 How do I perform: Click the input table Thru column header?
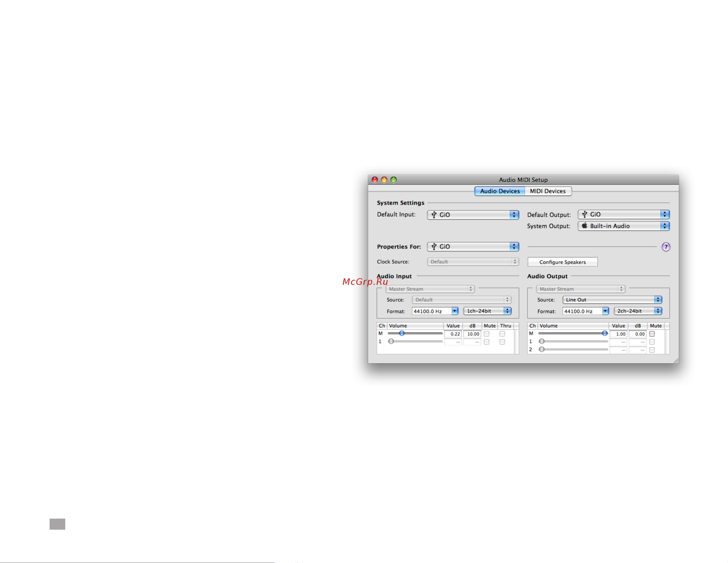[506, 326]
